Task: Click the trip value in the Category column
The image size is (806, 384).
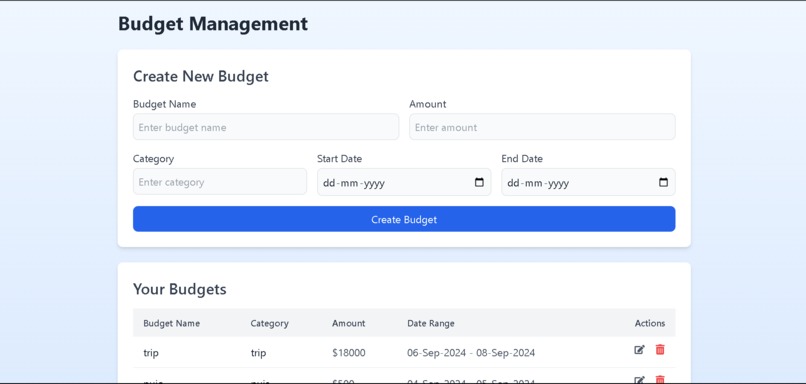Action: 259,353
